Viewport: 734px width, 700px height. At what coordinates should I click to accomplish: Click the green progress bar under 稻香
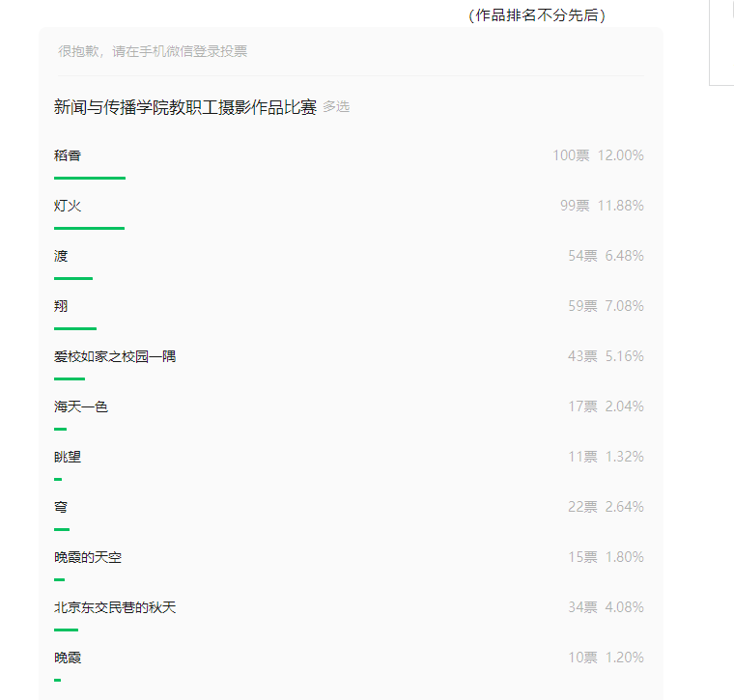coord(90,178)
